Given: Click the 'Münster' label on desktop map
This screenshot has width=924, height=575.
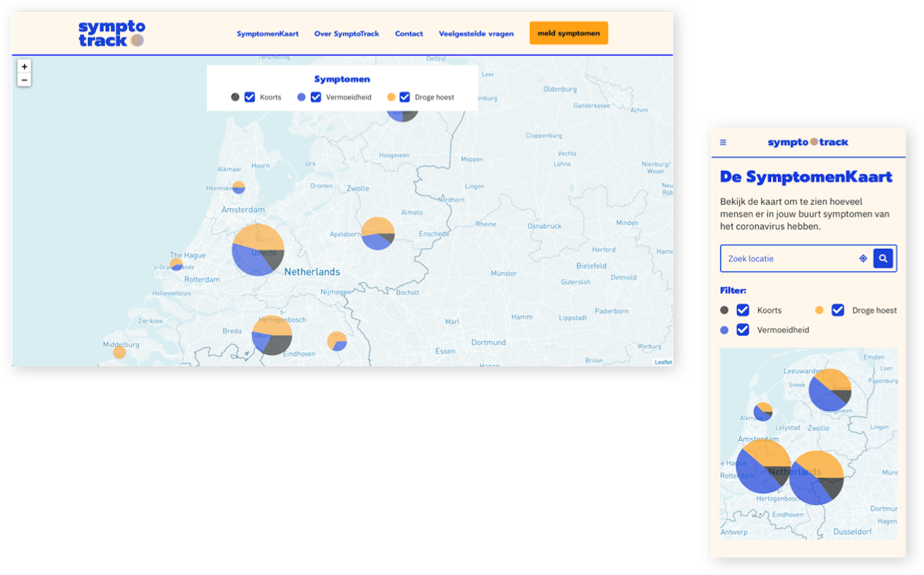Looking at the screenshot, I should pyautogui.click(x=504, y=273).
